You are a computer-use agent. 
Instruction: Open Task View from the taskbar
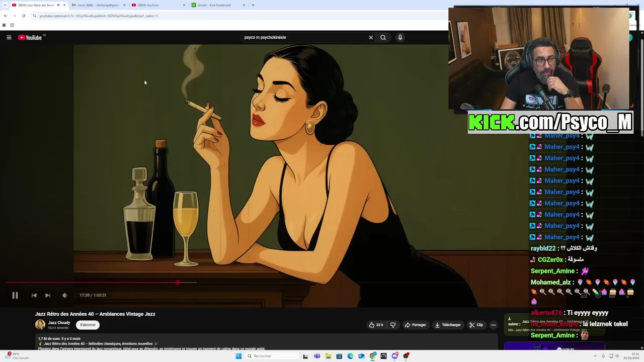pos(305,356)
